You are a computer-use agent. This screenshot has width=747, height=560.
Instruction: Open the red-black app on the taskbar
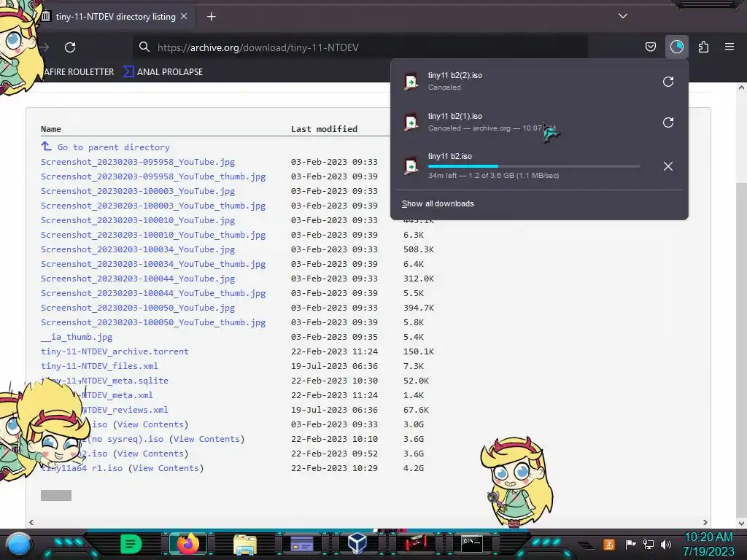[x=415, y=543]
